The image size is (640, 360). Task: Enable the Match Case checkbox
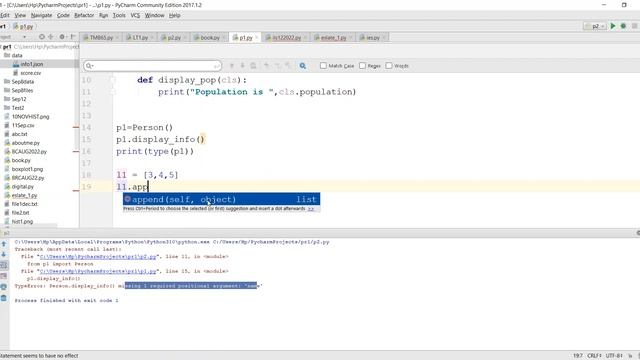point(323,66)
